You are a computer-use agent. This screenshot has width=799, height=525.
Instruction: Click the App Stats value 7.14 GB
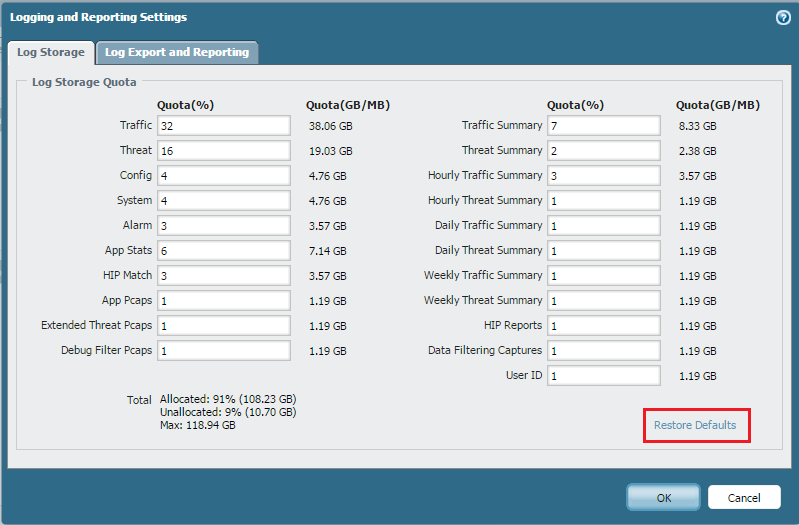click(x=328, y=251)
